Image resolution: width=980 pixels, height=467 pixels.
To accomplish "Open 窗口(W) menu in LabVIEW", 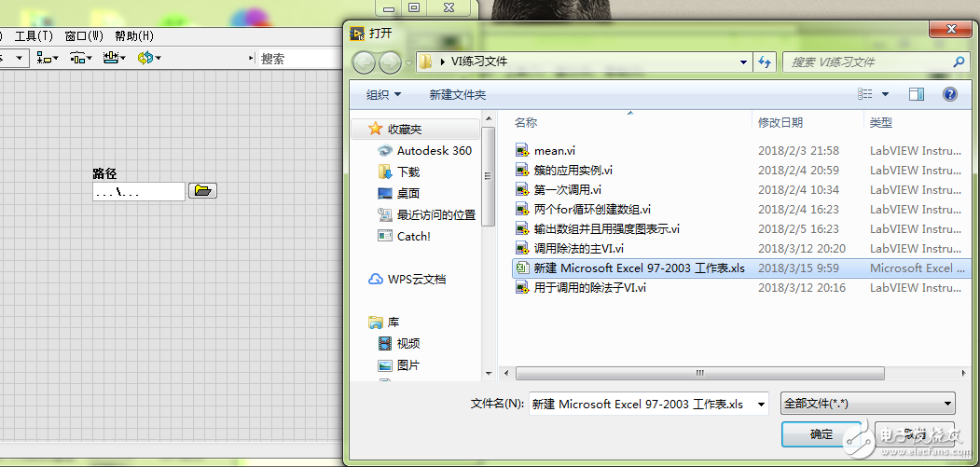I will pos(84,36).
